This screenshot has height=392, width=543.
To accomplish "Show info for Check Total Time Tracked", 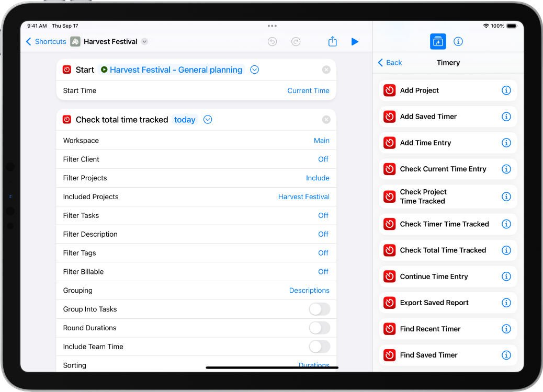I will coord(506,250).
